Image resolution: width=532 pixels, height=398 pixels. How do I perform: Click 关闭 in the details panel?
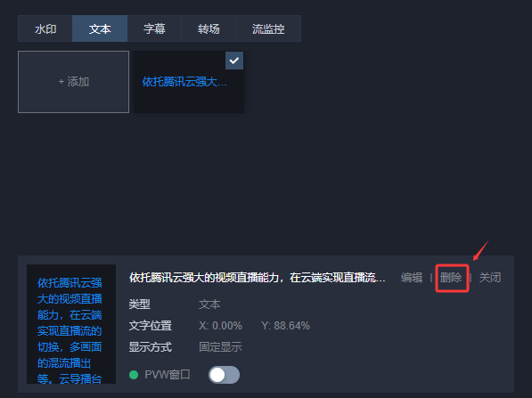(489, 278)
